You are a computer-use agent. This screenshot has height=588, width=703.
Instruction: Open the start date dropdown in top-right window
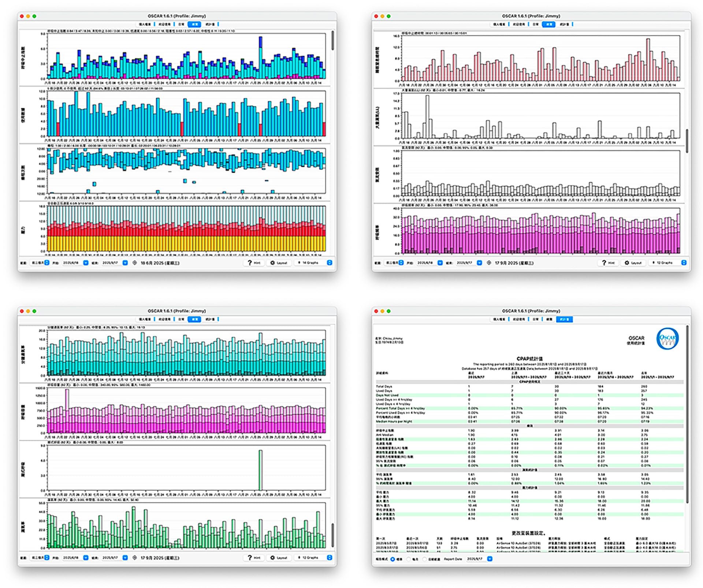click(440, 263)
